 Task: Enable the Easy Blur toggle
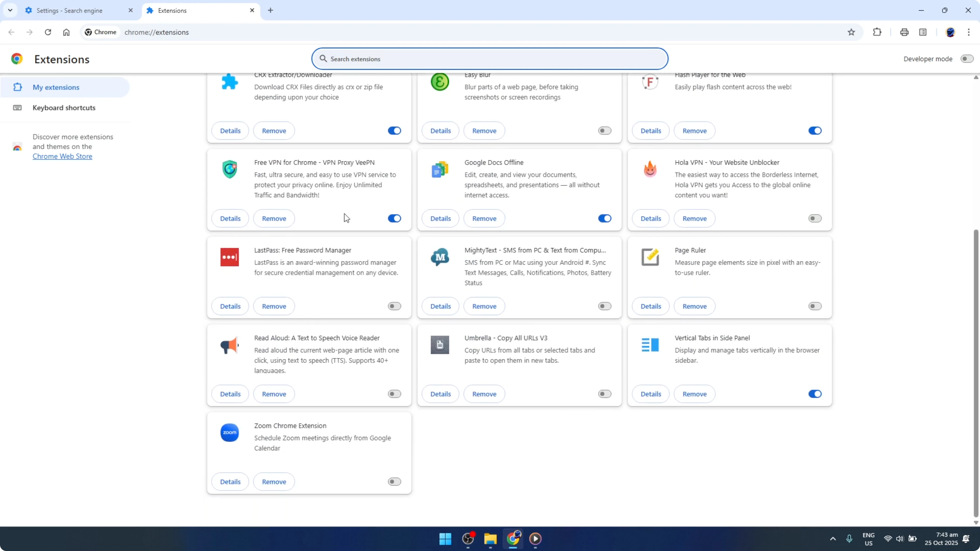605,131
